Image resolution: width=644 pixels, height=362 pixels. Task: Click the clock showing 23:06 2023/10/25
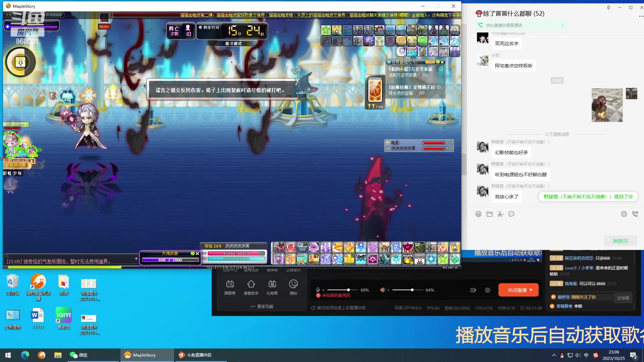tap(613, 355)
